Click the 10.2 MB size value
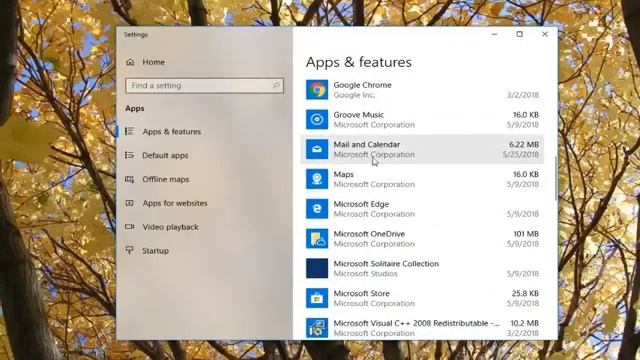 (524, 323)
